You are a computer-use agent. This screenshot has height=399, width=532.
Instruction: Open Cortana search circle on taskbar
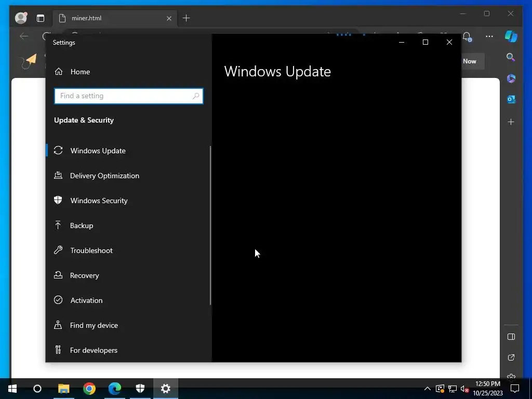click(37, 389)
